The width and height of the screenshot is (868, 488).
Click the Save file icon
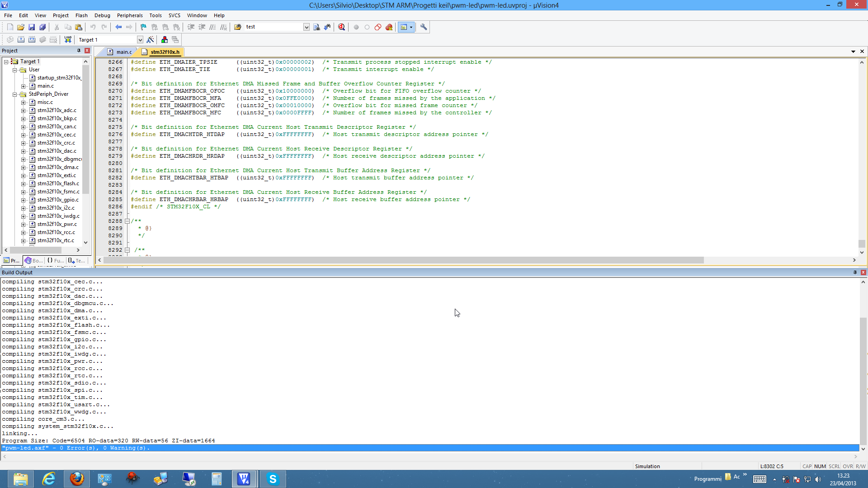(x=32, y=27)
